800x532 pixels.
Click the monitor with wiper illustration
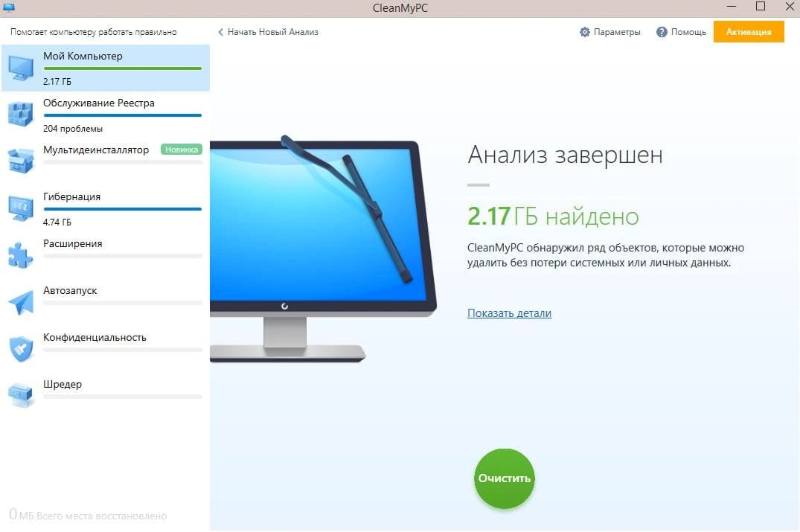[323, 249]
